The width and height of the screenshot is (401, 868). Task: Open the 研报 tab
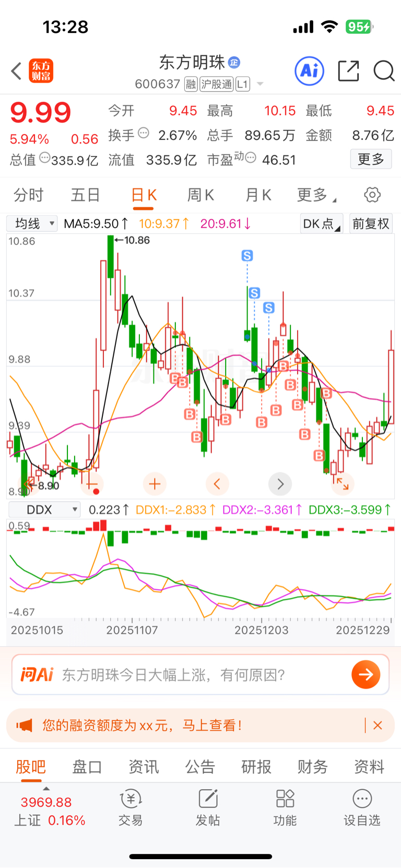pyautogui.click(x=256, y=766)
